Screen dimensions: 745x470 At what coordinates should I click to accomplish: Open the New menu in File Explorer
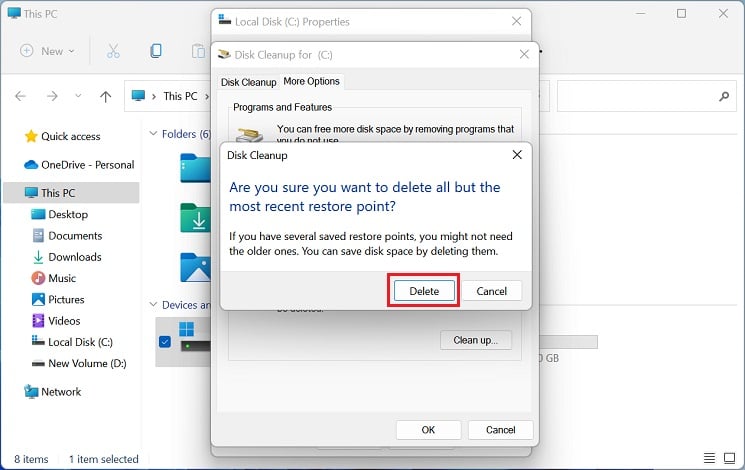pos(47,51)
